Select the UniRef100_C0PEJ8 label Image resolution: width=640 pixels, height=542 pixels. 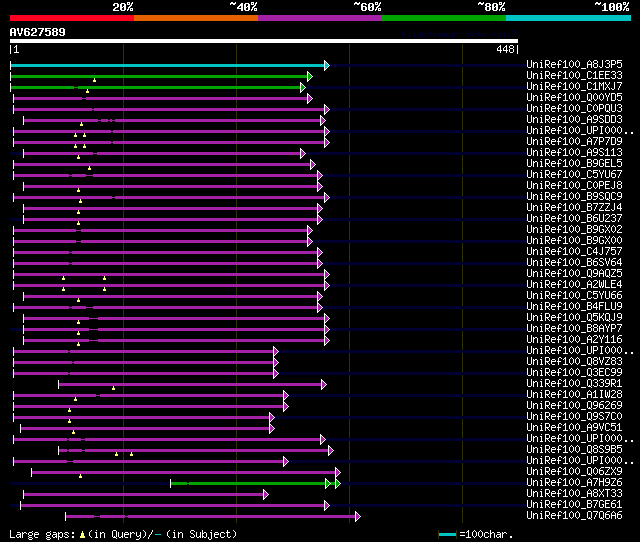pyautogui.click(x=574, y=186)
